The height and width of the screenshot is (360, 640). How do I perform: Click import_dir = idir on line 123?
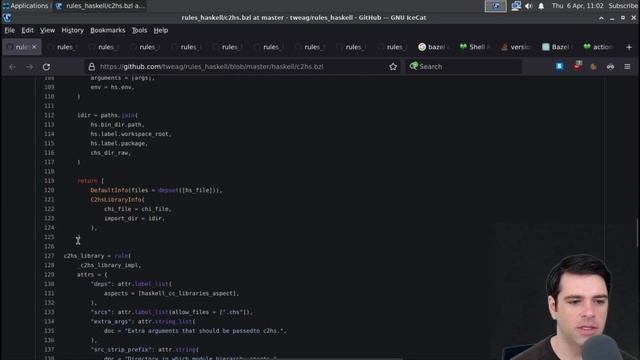pyautogui.click(x=133, y=218)
